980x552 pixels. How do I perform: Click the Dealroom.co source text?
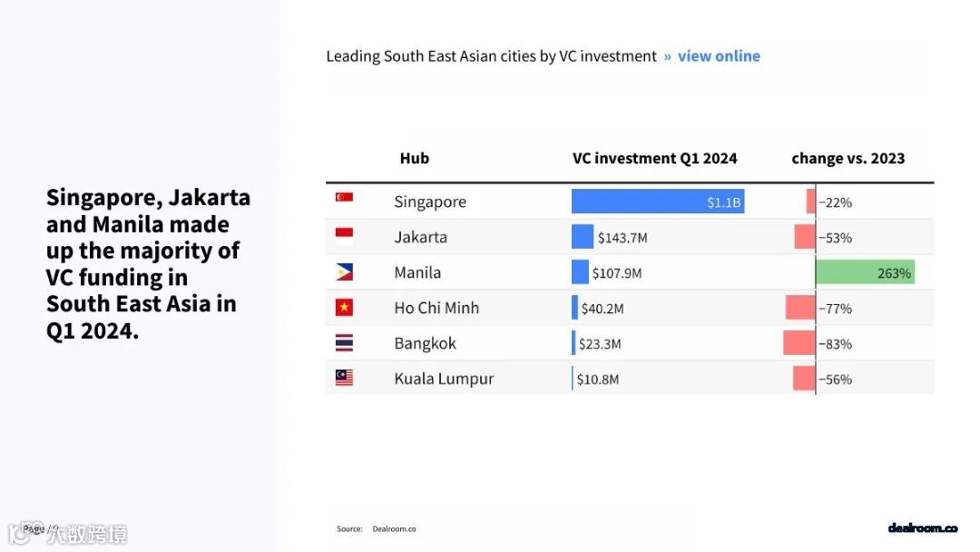point(395,529)
